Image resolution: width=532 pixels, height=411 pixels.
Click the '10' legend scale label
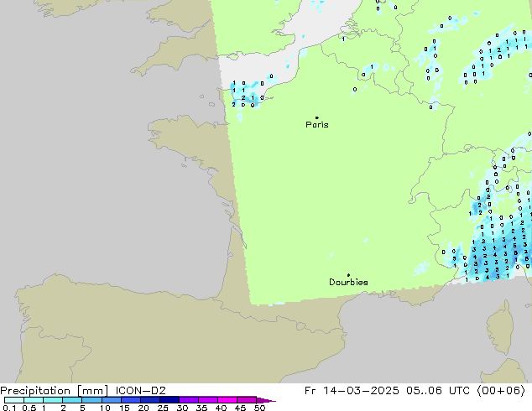105,408
